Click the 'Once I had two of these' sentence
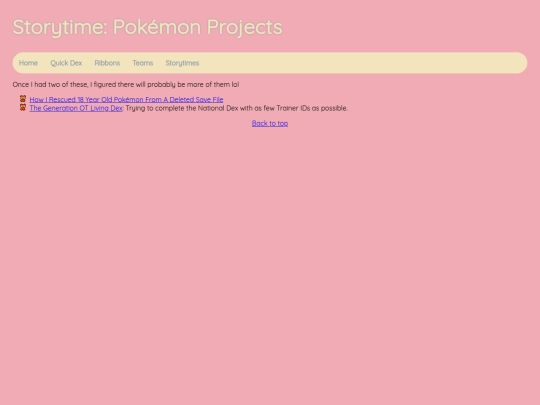Screen dimensions: 540x405 126,84
